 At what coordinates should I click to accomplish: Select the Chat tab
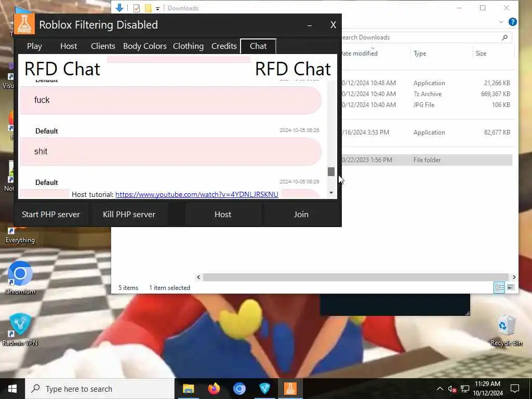pyautogui.click(x=258, y=46)
